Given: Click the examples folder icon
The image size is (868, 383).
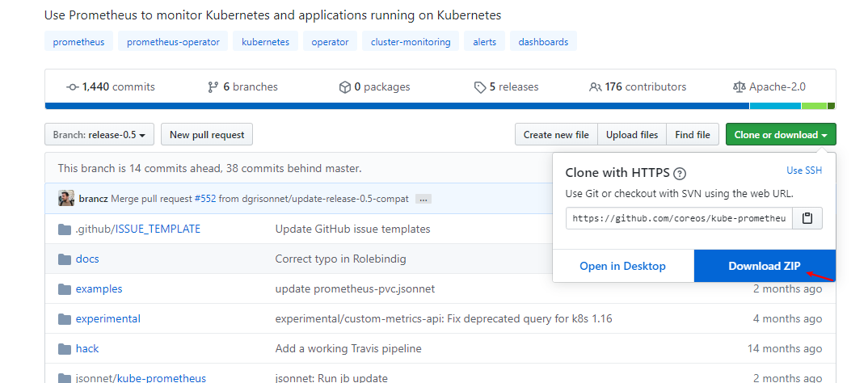Looking at the screenshot, I should coord(65,289).
